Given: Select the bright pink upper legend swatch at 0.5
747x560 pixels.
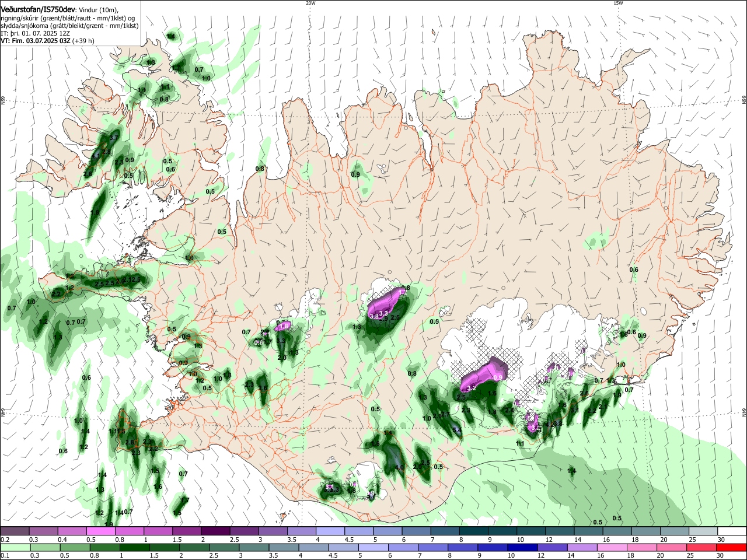Looking at the screenshot, I should click(x=100, y=531).
